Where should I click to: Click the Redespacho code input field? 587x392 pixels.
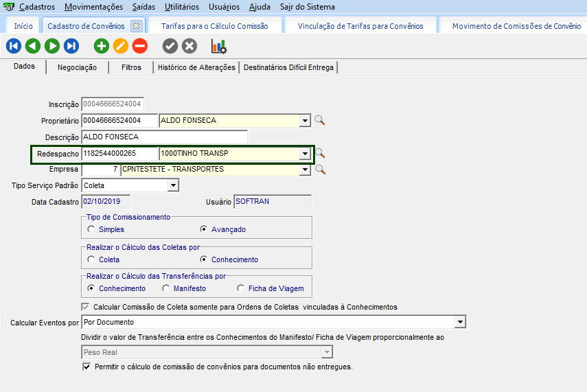click(119, 154)
